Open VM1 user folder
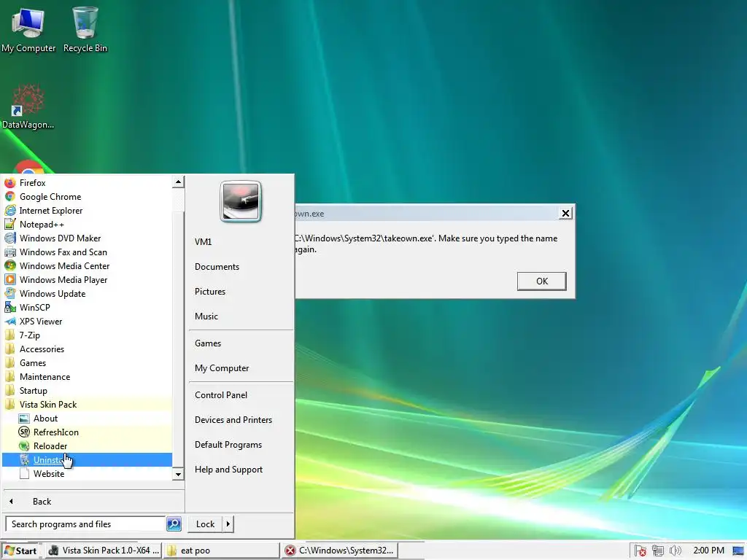Screen dimensions: 747x560 point(241,242)
